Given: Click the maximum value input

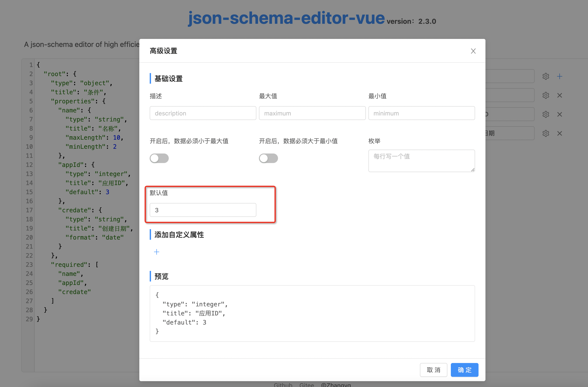Looking at the screenshot, I should point(312,113).
